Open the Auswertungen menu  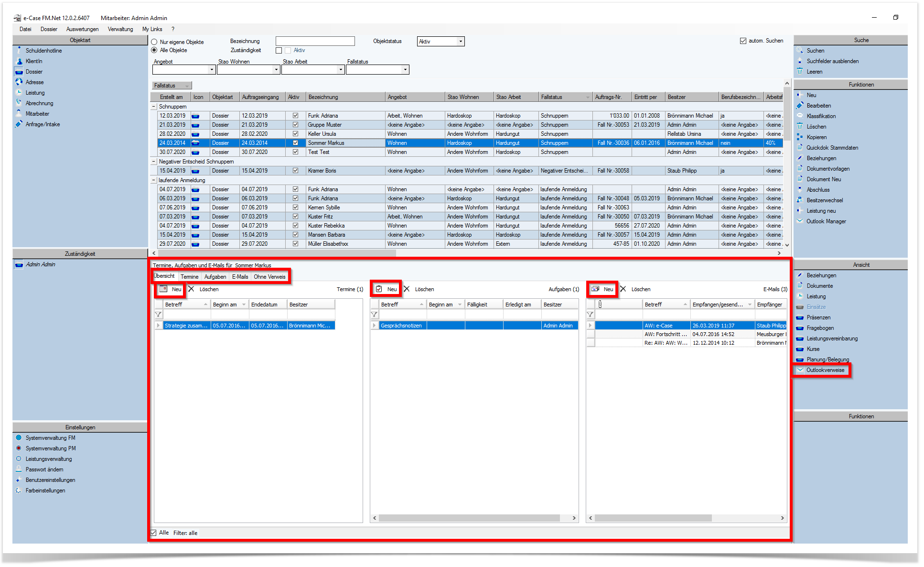(x=82, y=29)
